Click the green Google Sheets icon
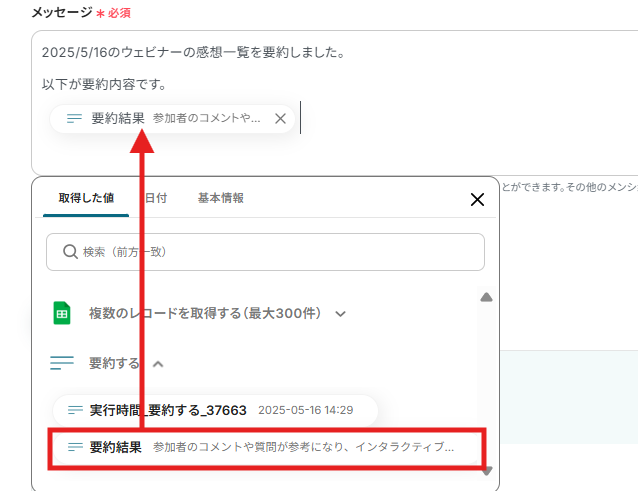Image resolution: width=638 pixels, height=491 pixels. (62, 313)
